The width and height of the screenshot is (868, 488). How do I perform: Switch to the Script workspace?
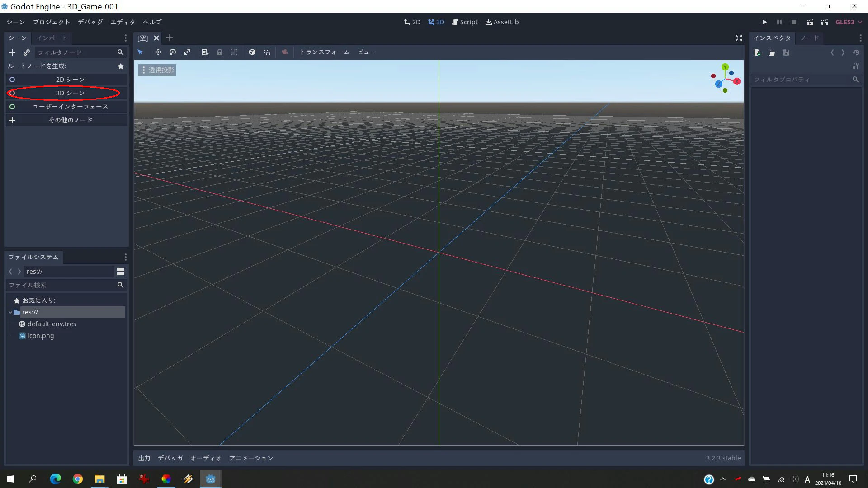tap(465, 22)
